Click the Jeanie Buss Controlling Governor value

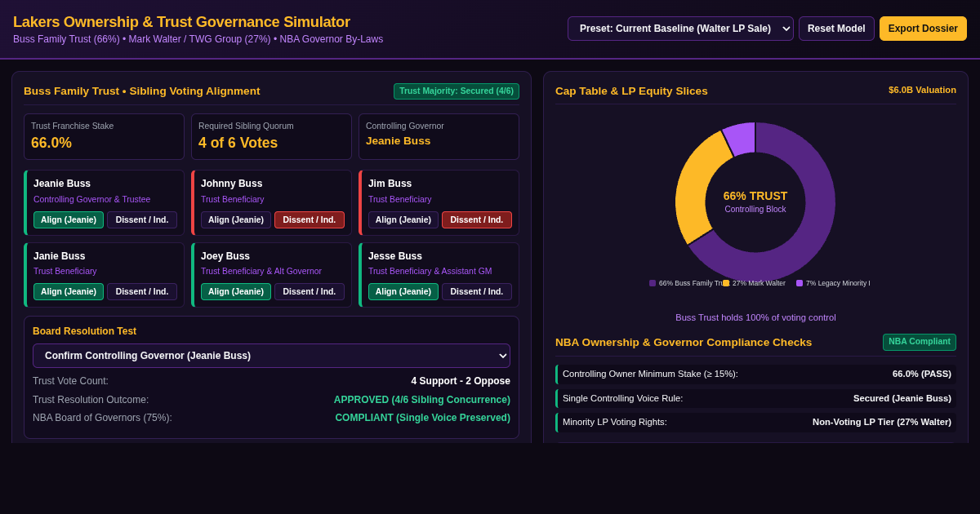tap(398, 140)
